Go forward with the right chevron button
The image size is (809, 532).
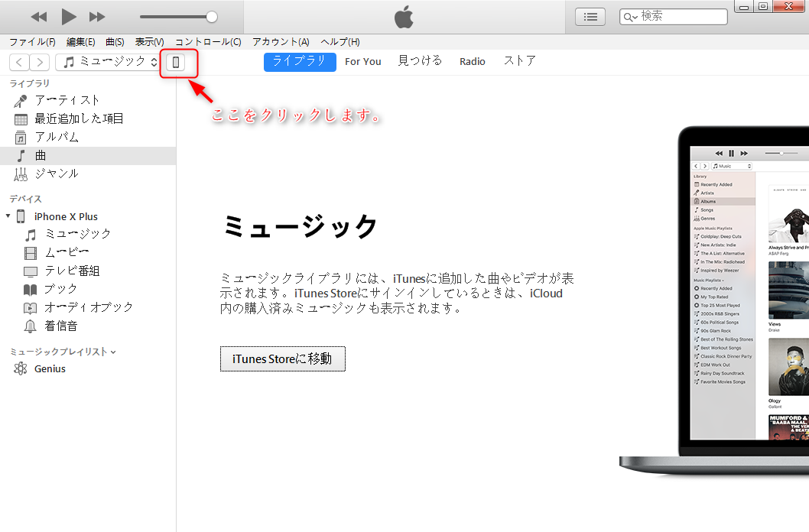click(39, 63)
